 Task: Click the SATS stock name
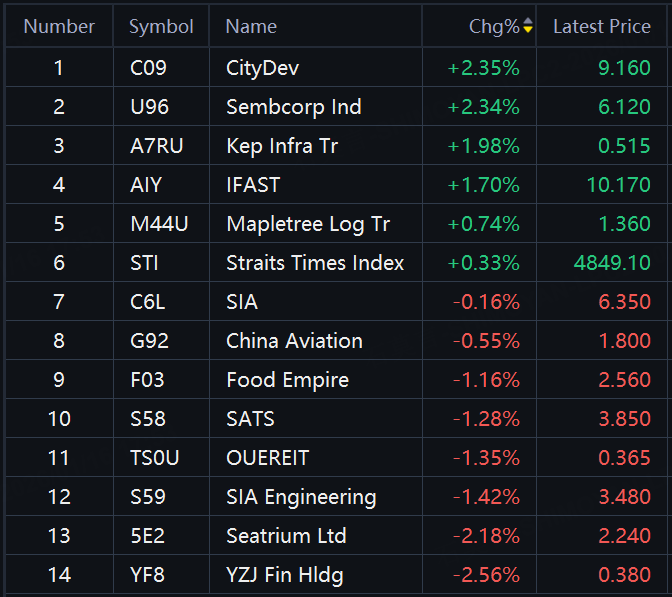coord(250,419)
